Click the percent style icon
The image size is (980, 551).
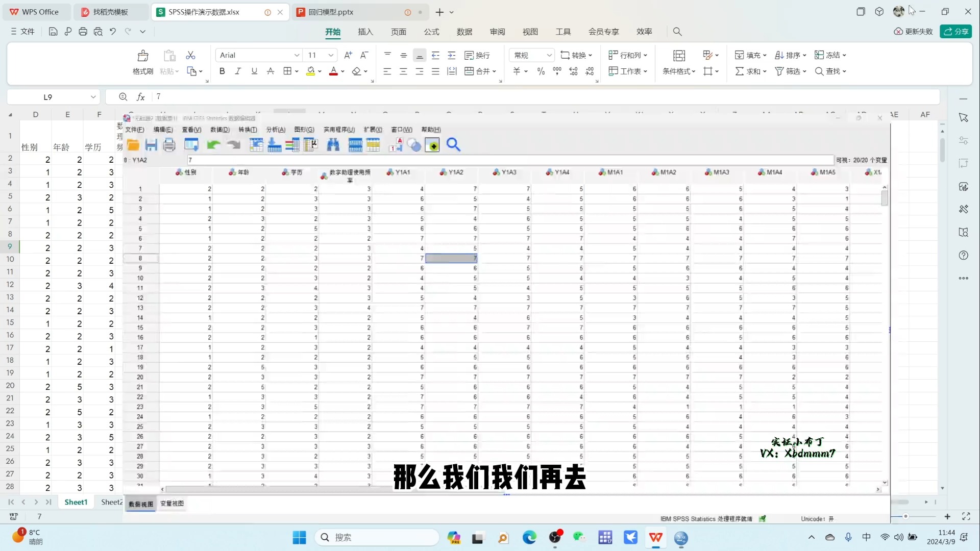tap(541, 71)
